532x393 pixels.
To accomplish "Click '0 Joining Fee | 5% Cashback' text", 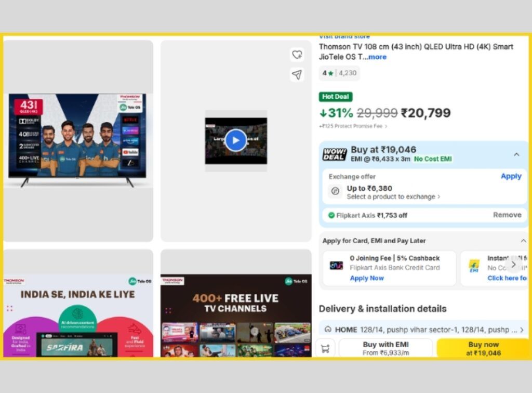I will click(395, 258).
